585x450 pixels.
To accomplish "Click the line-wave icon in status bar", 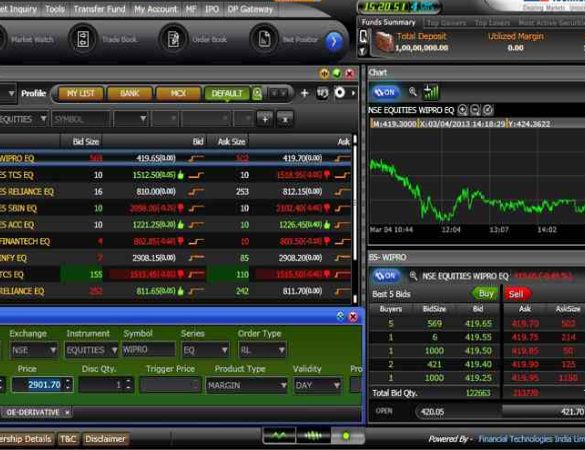I will click(279, 435).
